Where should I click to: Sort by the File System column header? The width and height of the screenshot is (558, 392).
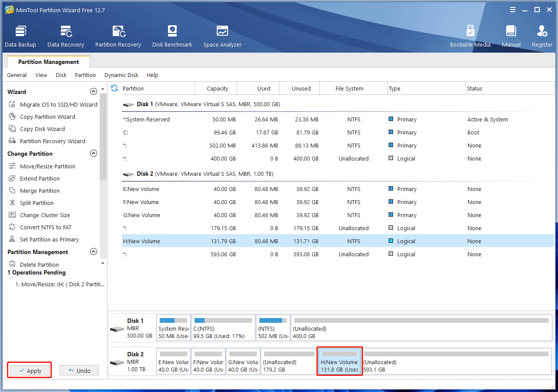353,88
